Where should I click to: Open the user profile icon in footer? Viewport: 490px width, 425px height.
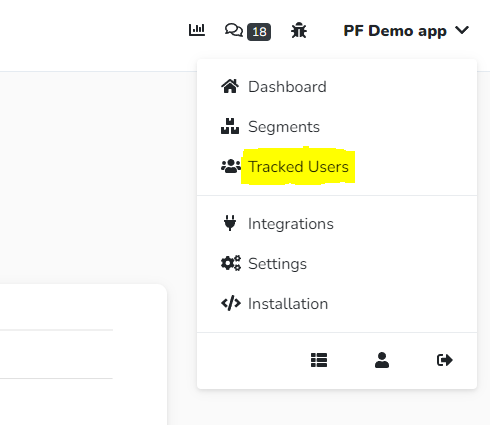tap(382, 360)
